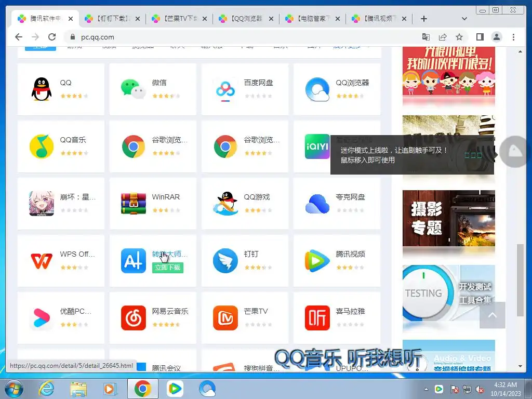Open the 百度网盘 app icon
The width and height of the screenshot is (532, 399).
point(225,90)
